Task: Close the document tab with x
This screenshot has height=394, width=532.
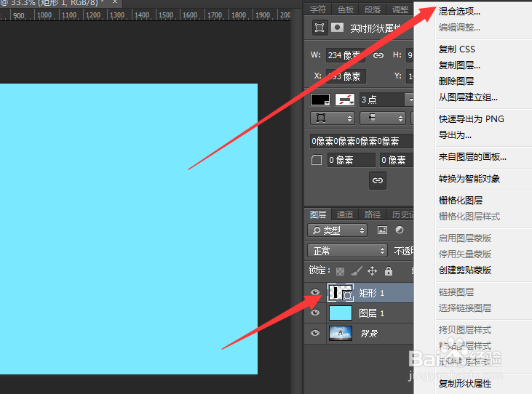Action: (115, 2)
